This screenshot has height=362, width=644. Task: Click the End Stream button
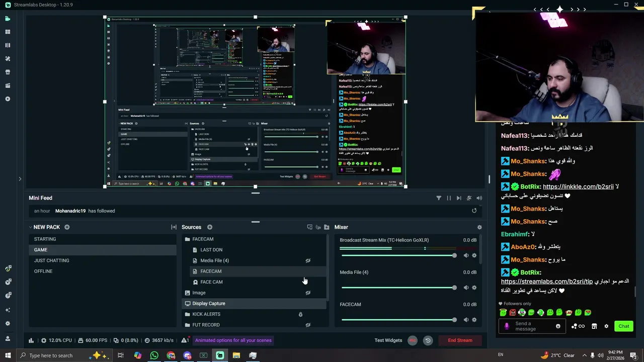(460, 340)
